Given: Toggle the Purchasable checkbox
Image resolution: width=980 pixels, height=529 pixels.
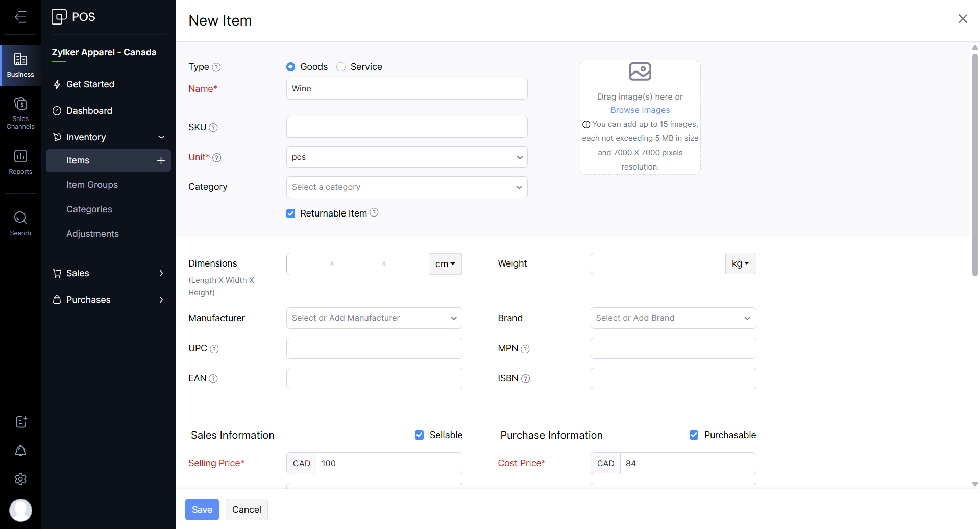Looking at the screenshot, I should tap(694, 435).
